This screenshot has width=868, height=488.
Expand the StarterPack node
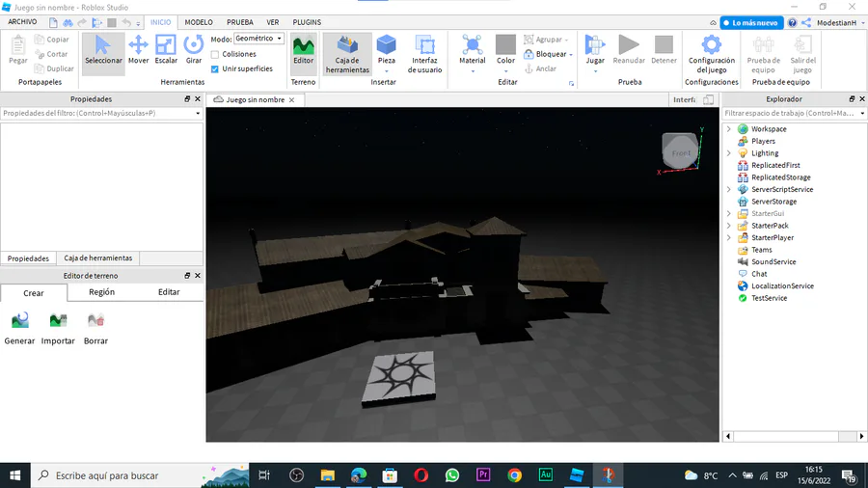click(728, 226)
